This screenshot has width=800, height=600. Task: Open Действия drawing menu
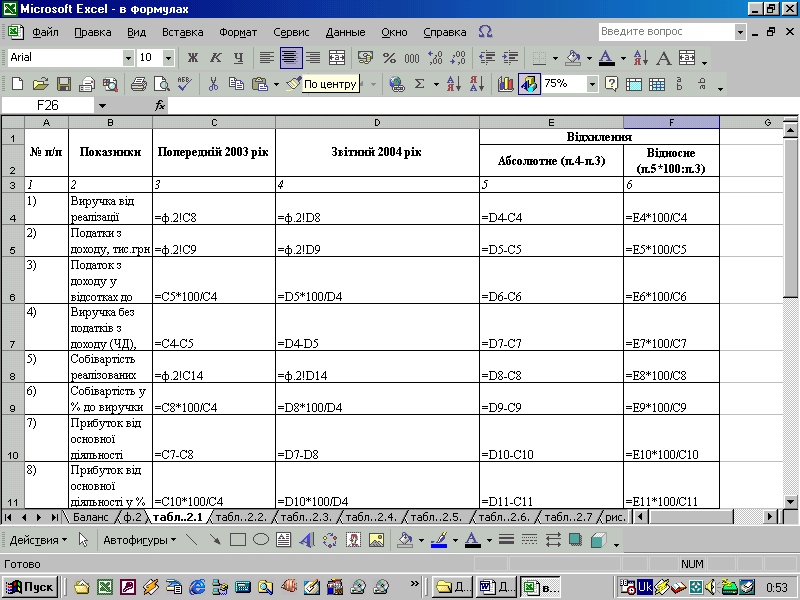pos(38,540)
